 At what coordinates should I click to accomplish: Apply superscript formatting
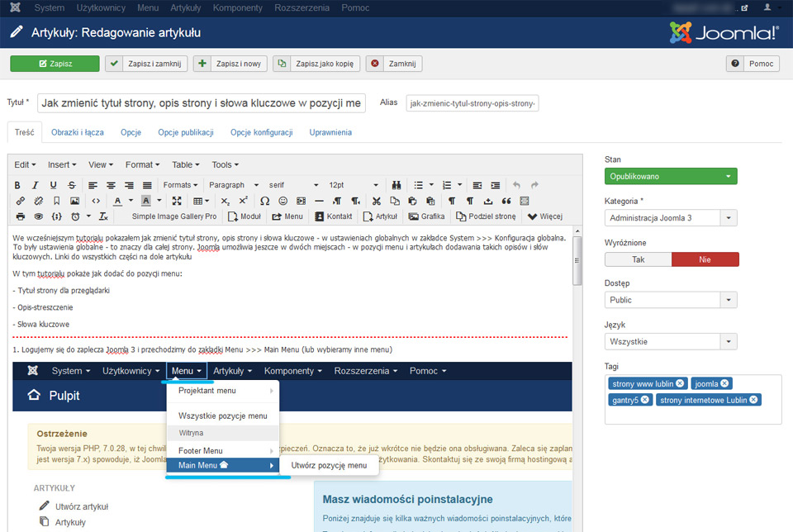(243, 201)
